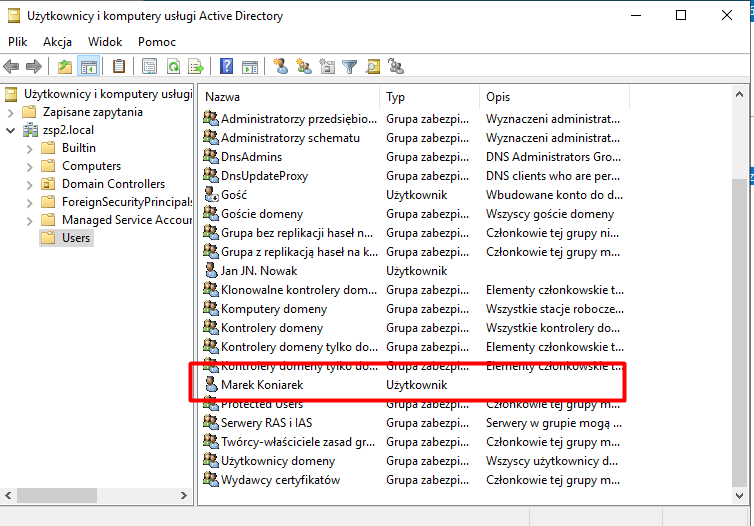Click the tree pane horizontal scrollbar right arrow
This screenshot has width=754, height=526.
click(184, 495)
